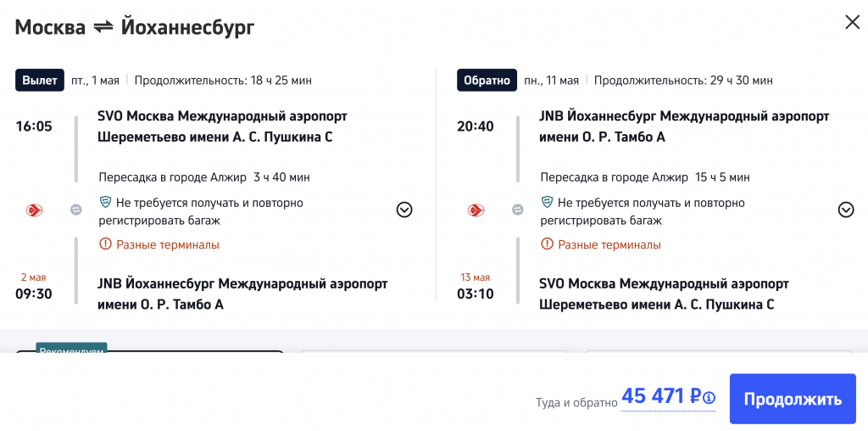868x431 pixels.
Task: Click the outbound 'Разные терминалы' warning icon
Action: click(x=106, y=244)
